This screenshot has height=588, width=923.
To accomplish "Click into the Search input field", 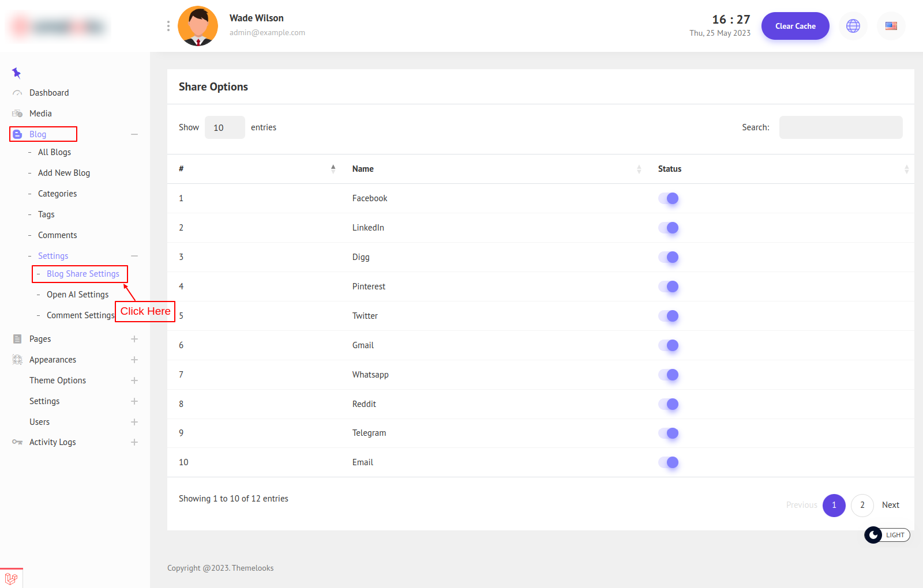I will click(841, 127).
